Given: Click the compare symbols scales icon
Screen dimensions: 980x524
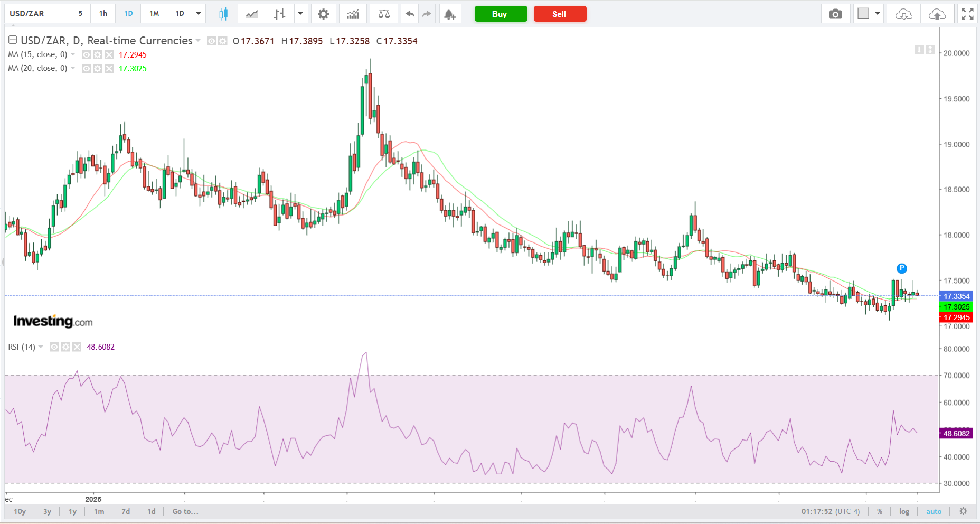Looking at the screenshot, I should coord(384,14).
